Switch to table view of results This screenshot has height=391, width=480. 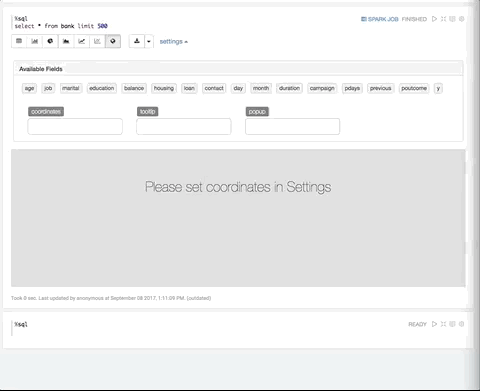[x=19, y=41]
